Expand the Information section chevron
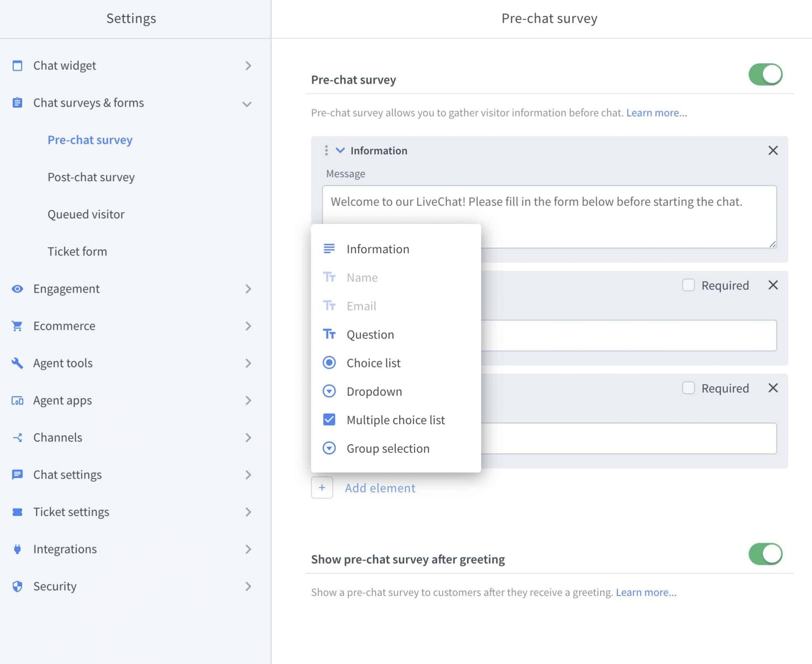The width and height of the screenshot is (812, 664). (340, 150)
